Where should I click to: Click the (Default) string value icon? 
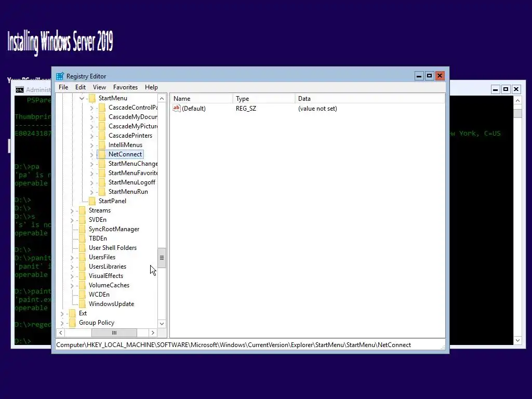177,108
